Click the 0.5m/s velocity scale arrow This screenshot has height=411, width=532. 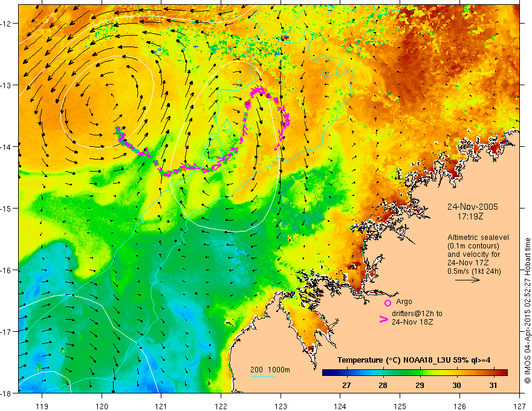tap(467, 280)
